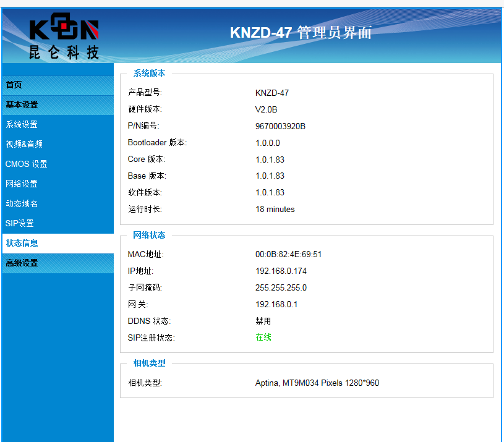Expand the 高级设置 sidebar section
Screen dimensions: 504x442
22,263
